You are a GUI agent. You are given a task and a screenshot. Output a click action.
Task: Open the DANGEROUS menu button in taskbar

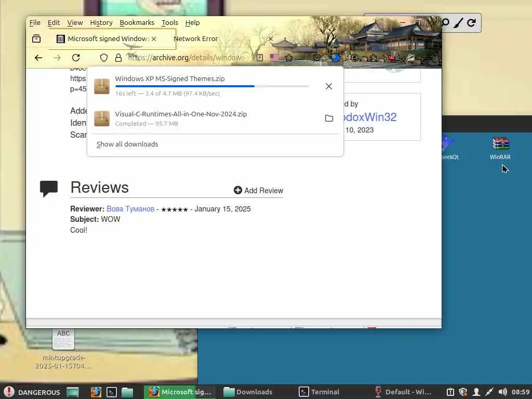pos(32,392)
